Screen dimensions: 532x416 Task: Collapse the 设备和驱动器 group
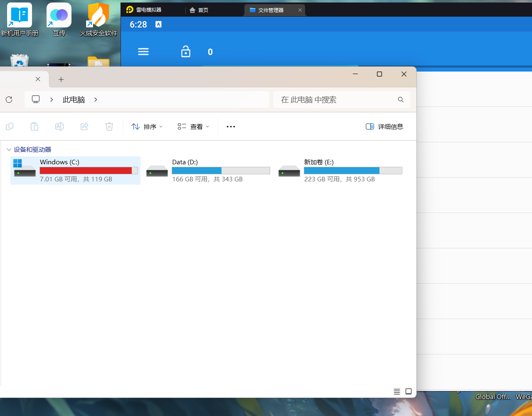click(9, 149)
